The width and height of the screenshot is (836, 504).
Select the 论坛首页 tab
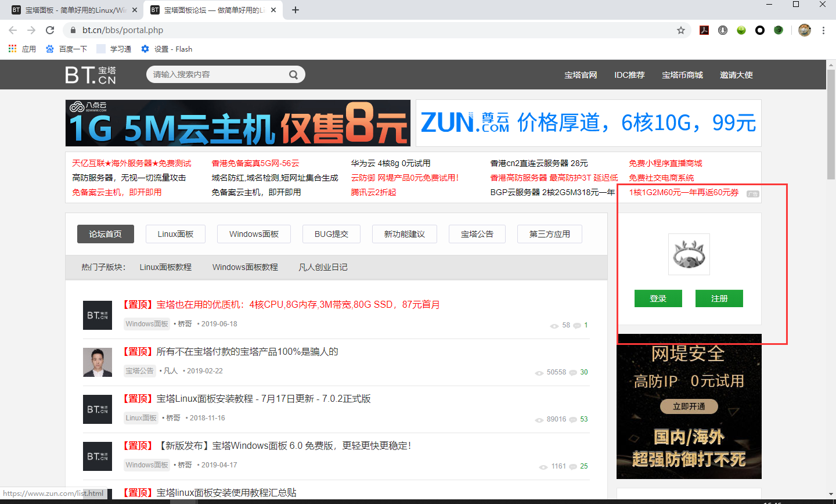(106, 234)
